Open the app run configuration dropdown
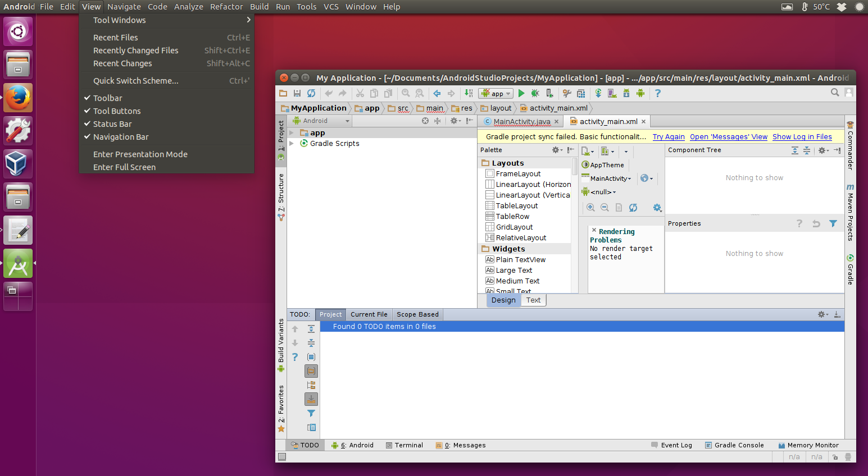The image size is (868, 476). pyautogui.click(x=496, y=93)
